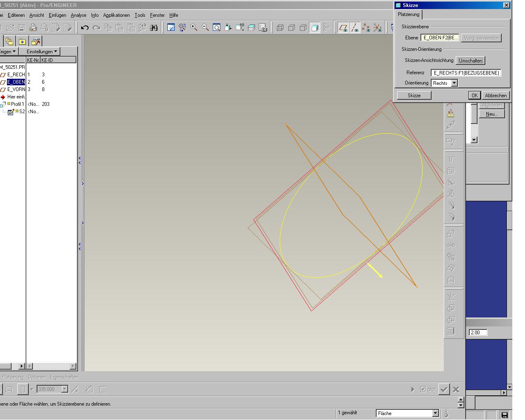Screen dimensions: 525x420
Task: Click the Zoom In magnifier
Action: (x=194, y=28)
